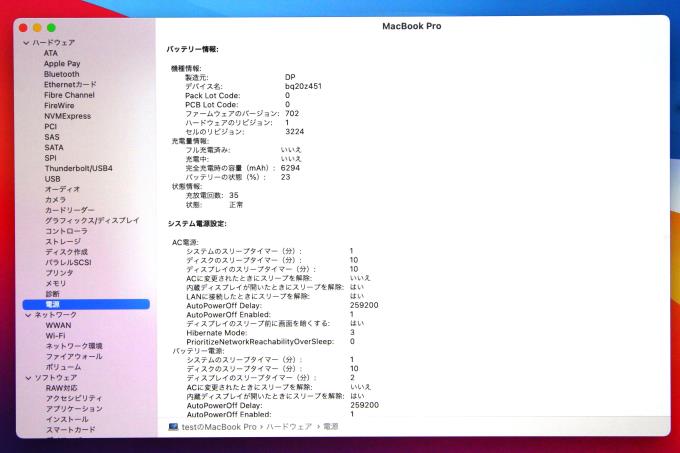
Task: Select スマートカード in the sidebar
Action: (x=71, y=430)
